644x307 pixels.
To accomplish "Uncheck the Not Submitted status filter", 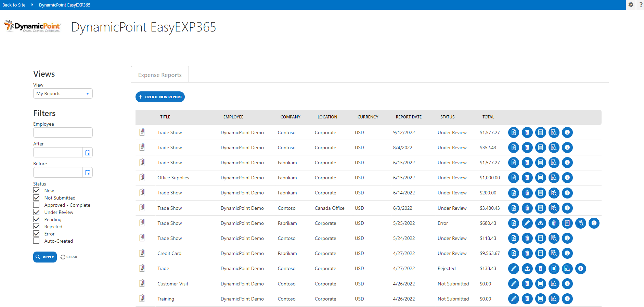I will [x=36, y=197].
